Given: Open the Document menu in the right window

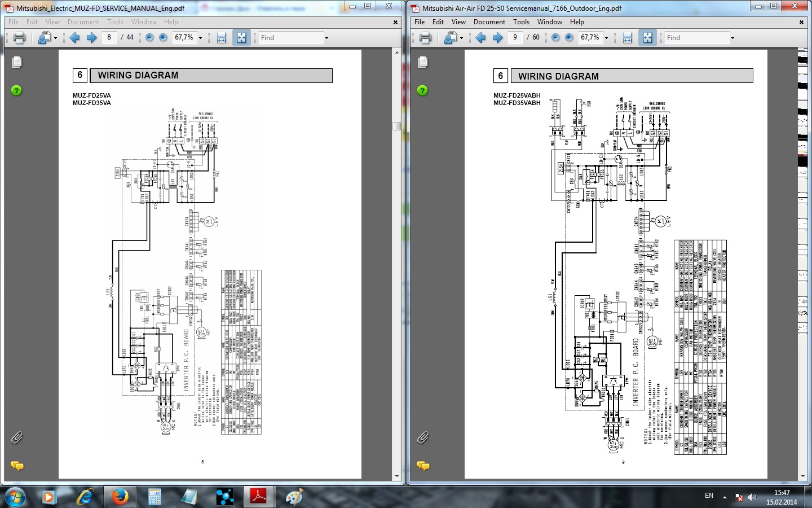Looking at the screenshot, I should tap(489, 22).
